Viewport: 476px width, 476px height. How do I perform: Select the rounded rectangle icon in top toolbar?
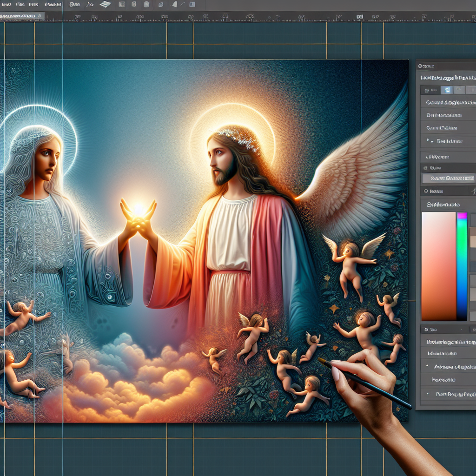133,5
